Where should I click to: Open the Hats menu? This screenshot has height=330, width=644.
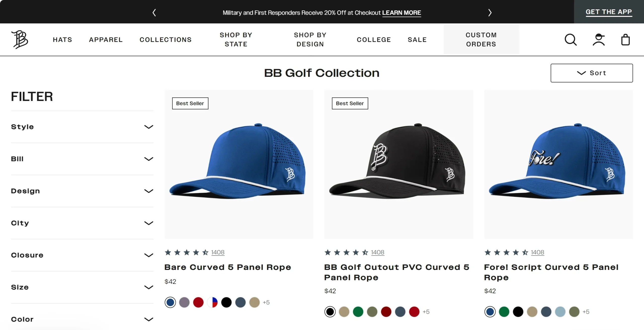tap(62, 40)
